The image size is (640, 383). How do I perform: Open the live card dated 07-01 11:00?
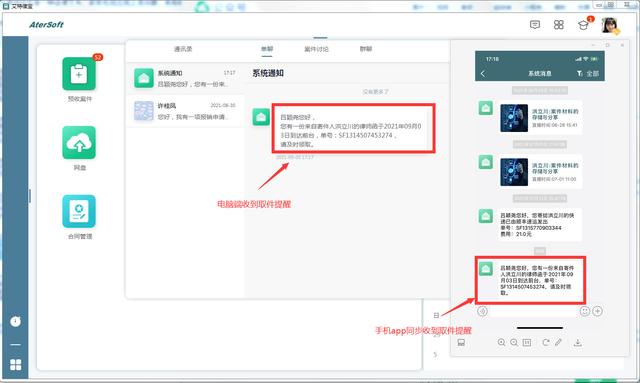[x=540, y=171]
